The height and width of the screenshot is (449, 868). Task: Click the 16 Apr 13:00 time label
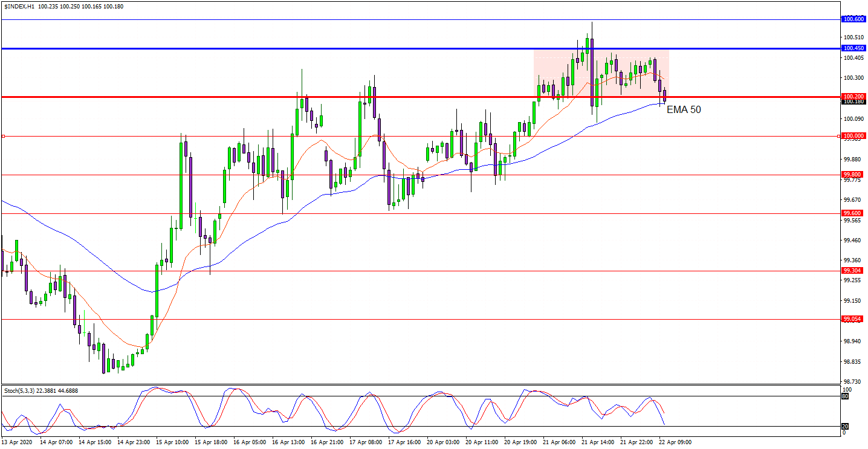click(289, 442)
